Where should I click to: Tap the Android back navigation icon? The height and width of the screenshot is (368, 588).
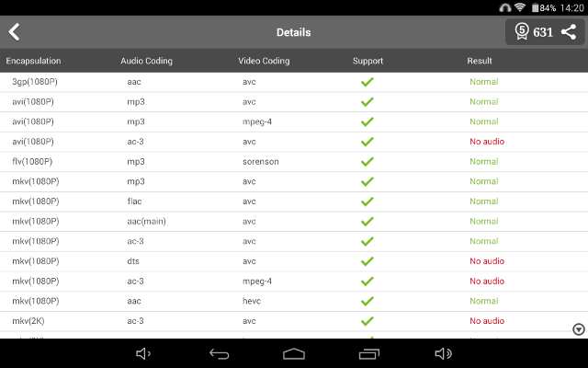219,353
